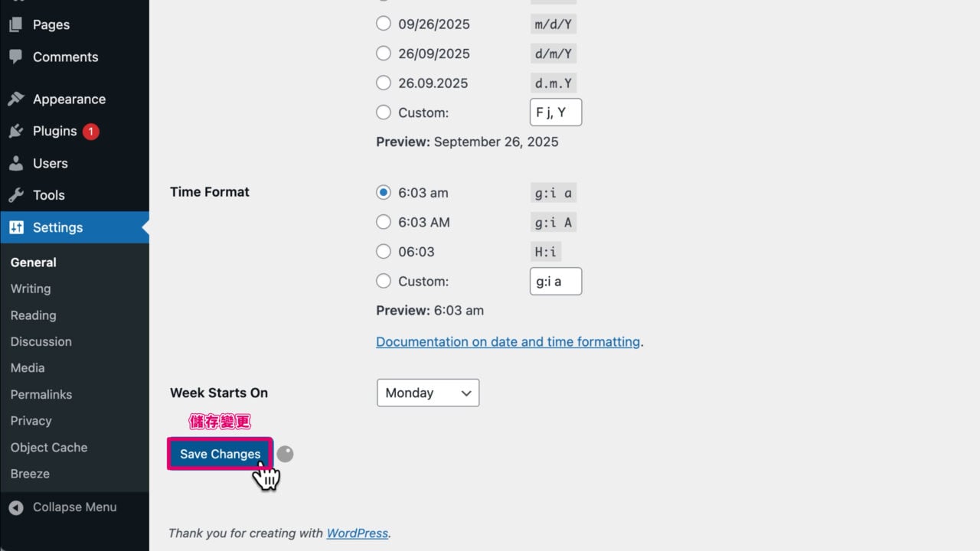The height and width of the screenshot is (551, 980).
Task: Click the Comments speech bubble icon
Action: point(15,57)
